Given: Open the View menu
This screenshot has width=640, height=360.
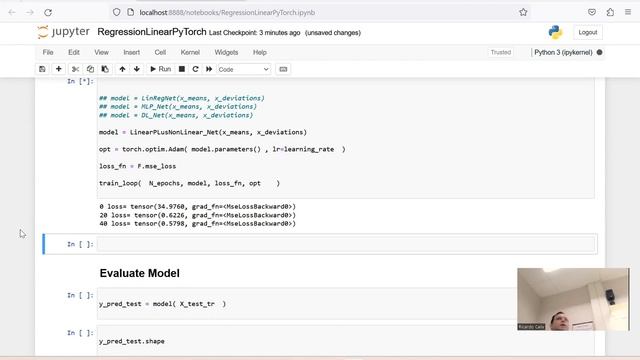Looking at the screenshot, I should (x=102, y=52).
